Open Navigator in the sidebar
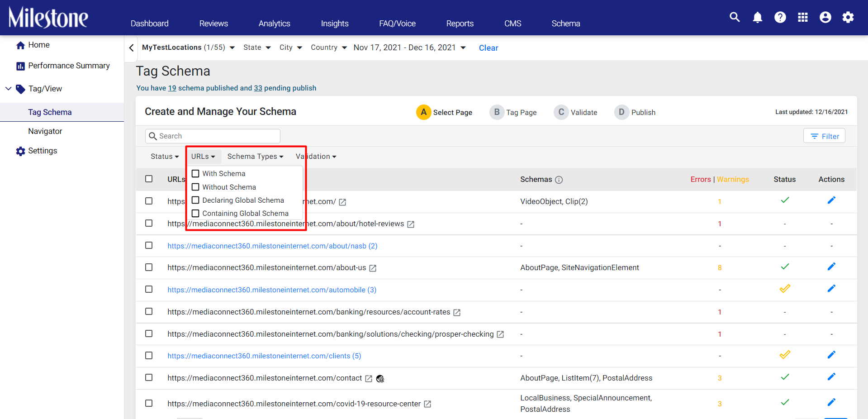The height and width of the screenshot is (419, 868). 45,131
